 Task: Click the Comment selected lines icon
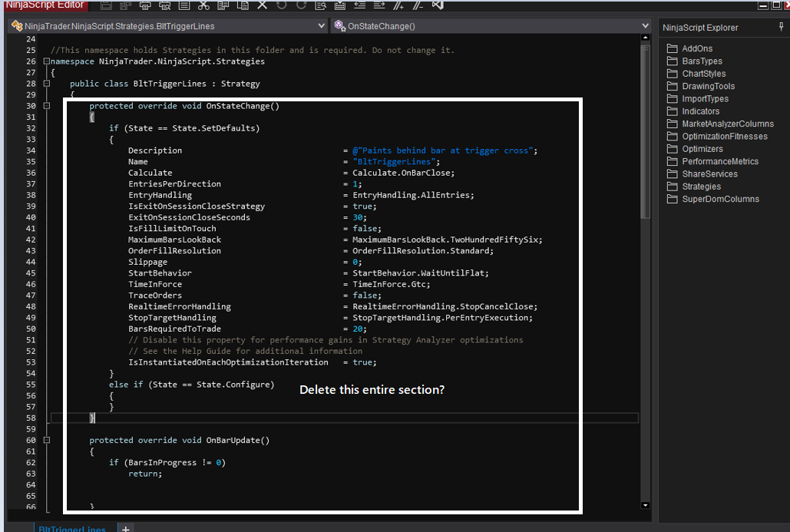pyautogui.click(x=398, y=5)
